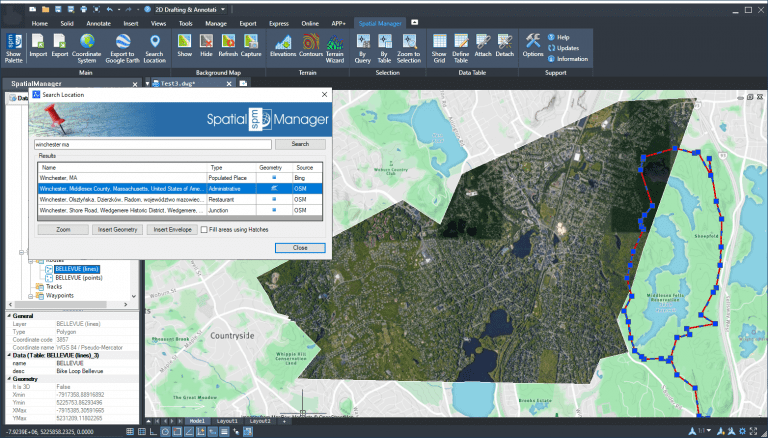Viewport: 768px width, 438px height.
Task: Select BELLEVUE (points) in the tree
Action: [x=78, y=278]
